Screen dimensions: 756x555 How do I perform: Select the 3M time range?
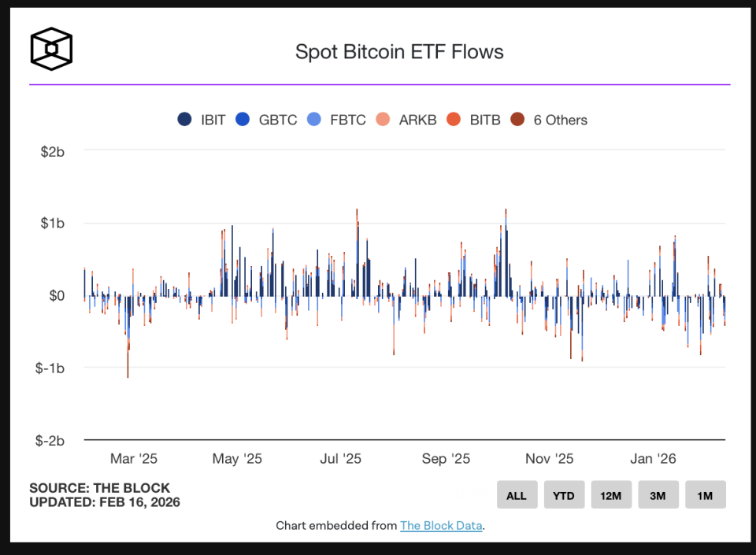658,495
